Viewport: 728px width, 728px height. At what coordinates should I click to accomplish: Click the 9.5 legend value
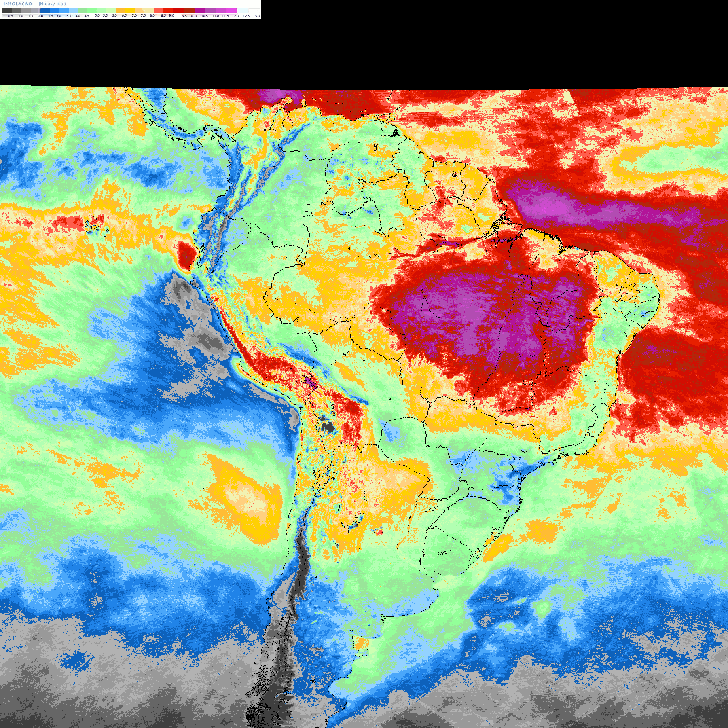184,16
